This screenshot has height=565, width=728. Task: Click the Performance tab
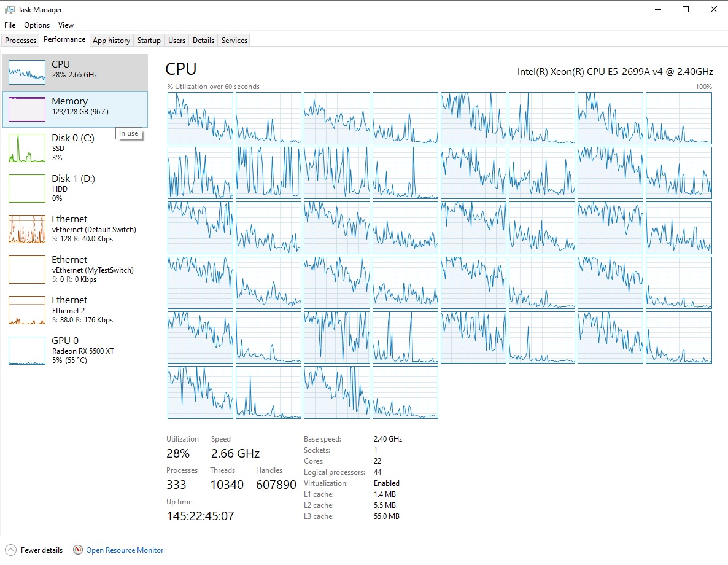tap(64, 39)
